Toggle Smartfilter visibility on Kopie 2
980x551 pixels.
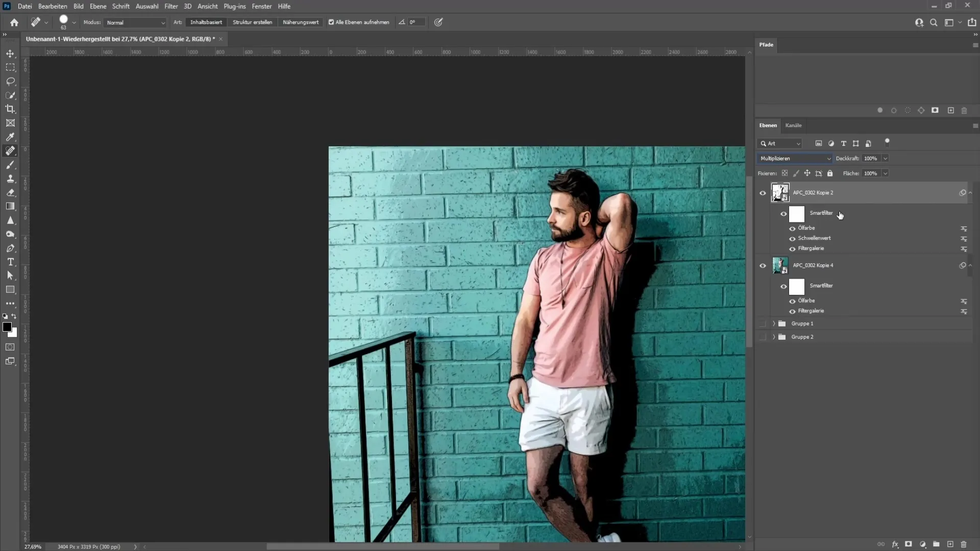pyautogui.click(x=783, y=214)
